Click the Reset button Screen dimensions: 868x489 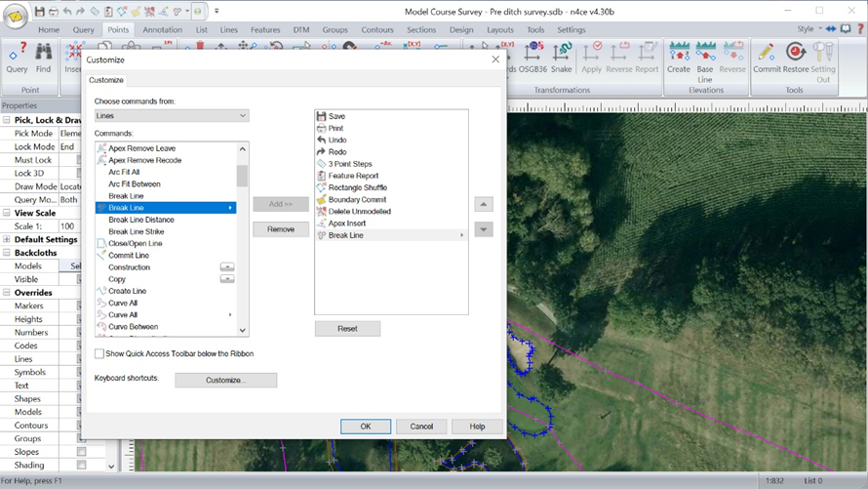pyautogui.click(x=347, y=328)
